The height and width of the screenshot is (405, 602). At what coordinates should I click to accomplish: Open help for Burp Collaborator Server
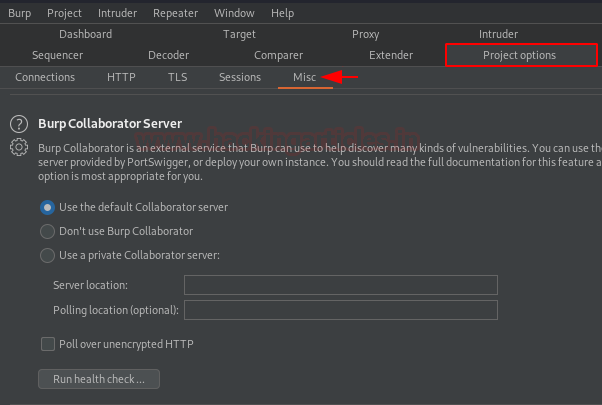(19, 124)
